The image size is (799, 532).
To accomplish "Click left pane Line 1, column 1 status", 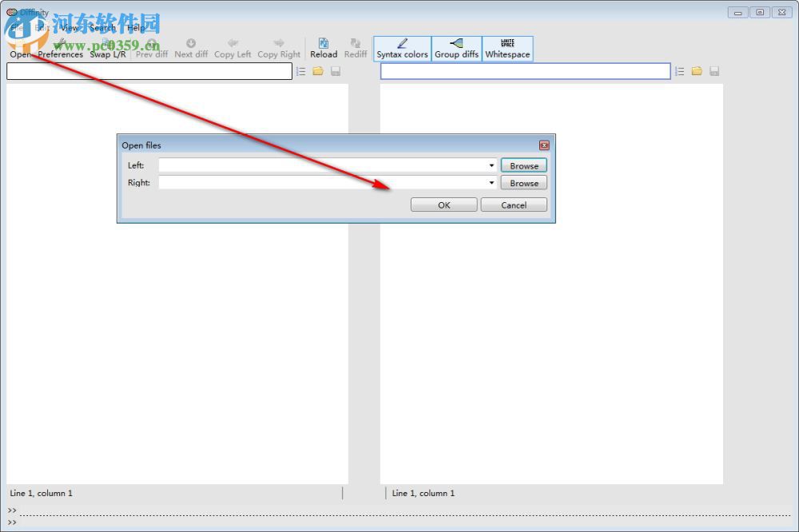I will pos(42,494).
